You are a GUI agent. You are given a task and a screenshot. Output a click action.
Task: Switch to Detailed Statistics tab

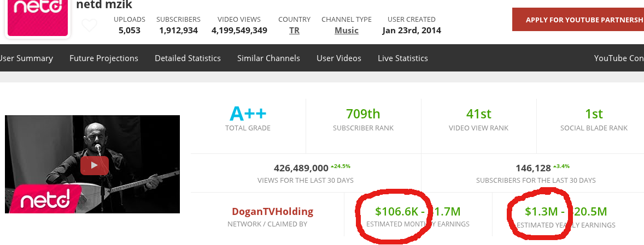point(188,58)
